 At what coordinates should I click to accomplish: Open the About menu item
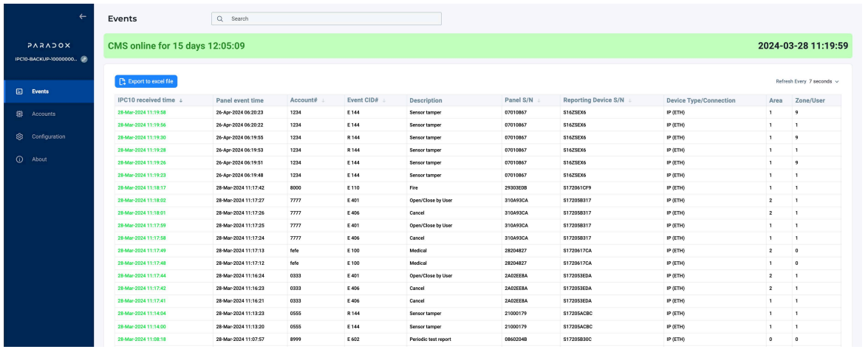click(39, 159)
